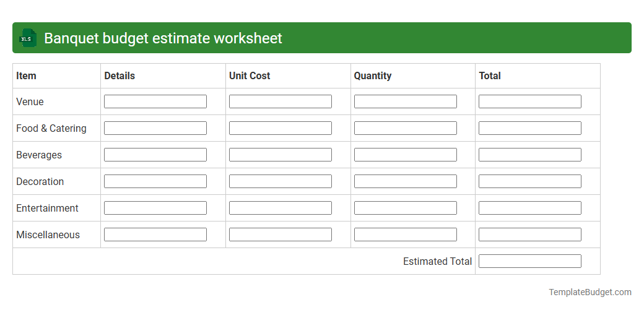The image size is (644, 310).
Task: Select the Miscellaneous Quantity field
Action: [x=406, y=235]
